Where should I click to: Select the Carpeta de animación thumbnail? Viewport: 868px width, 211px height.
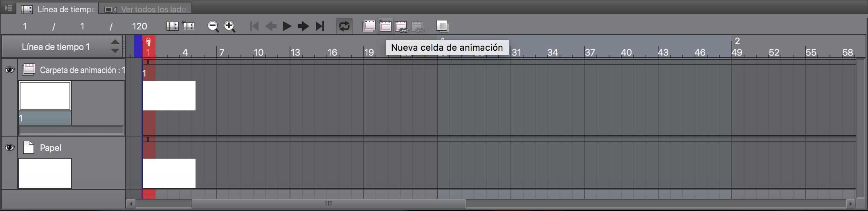click(x=45, y=96)
